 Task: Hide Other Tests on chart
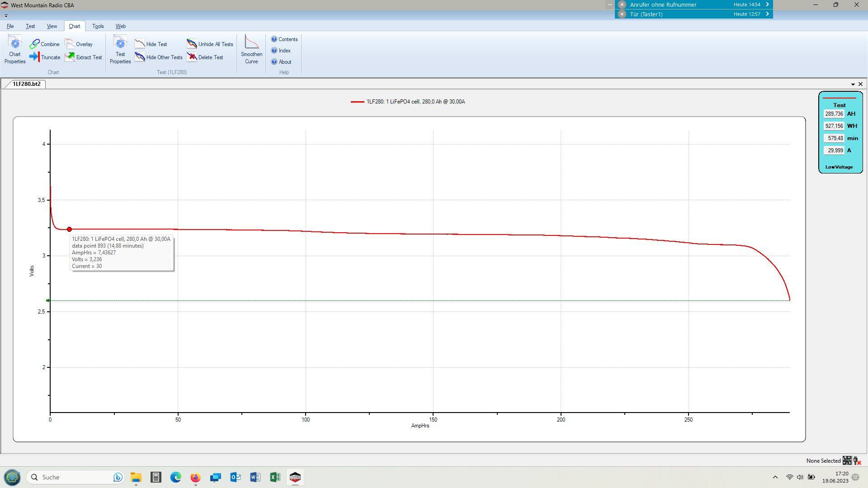[x=158, y=57]
